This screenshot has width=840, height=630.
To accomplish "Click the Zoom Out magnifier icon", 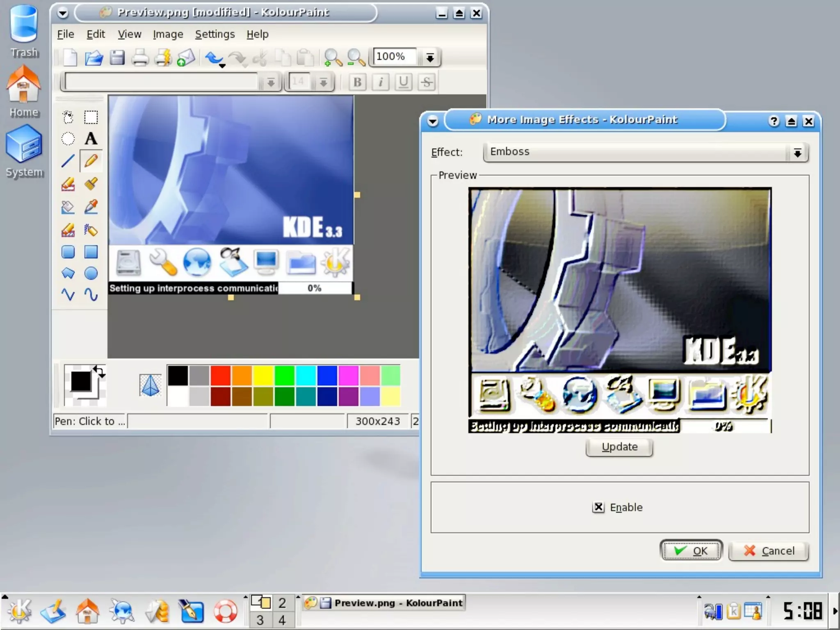I will [x=356, y=57].
